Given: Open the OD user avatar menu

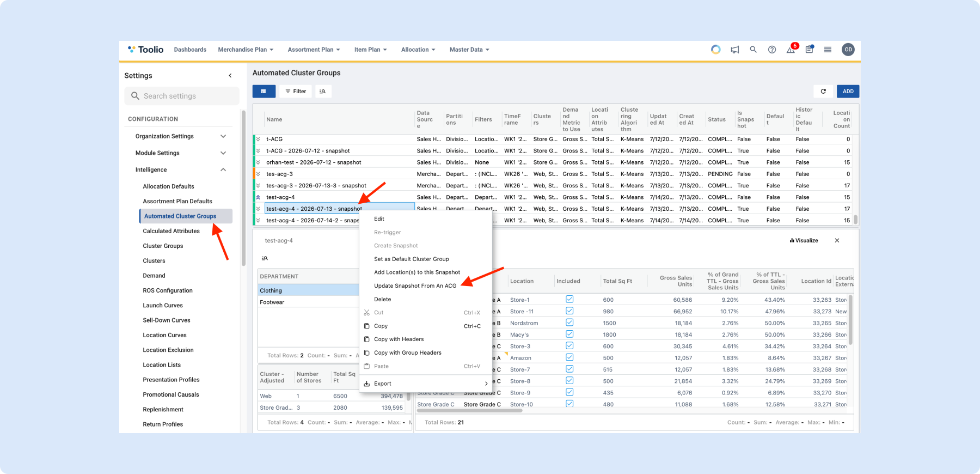Looking at the screenshot, I should point(848,50).
